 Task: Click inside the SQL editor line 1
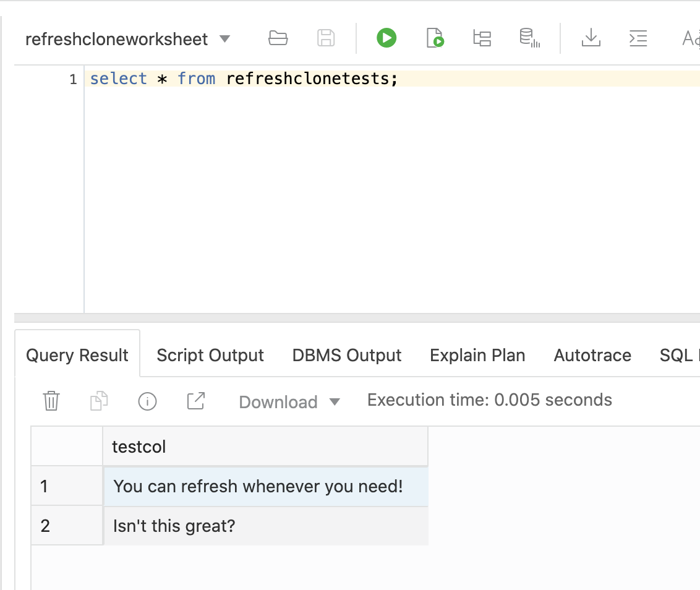pos(309,79)
